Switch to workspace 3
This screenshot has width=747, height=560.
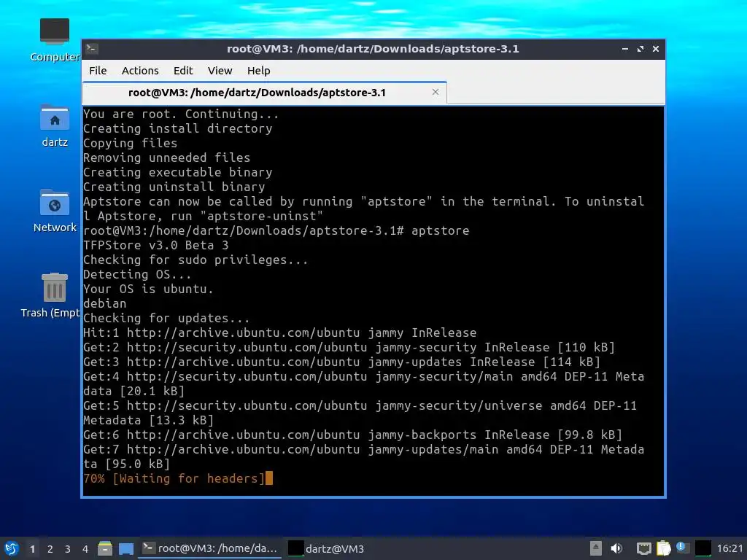[68, 549]
